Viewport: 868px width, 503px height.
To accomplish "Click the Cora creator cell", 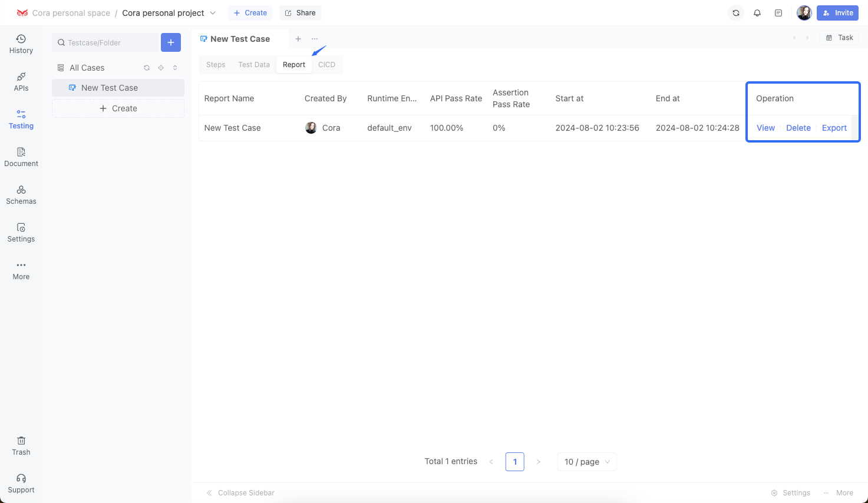I will (x=323, y=128).
